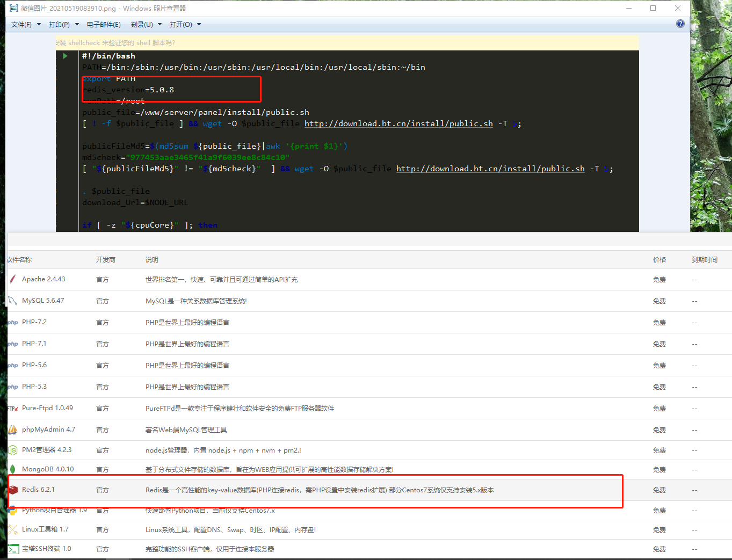Select the Apache 2.4.43 name
The height and width of the screenshot is (560, 732).
pos(44,279)
